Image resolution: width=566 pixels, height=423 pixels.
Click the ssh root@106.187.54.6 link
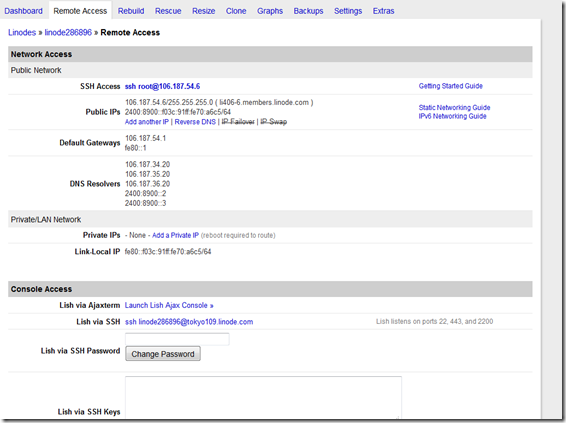click(x=162, y=86)
